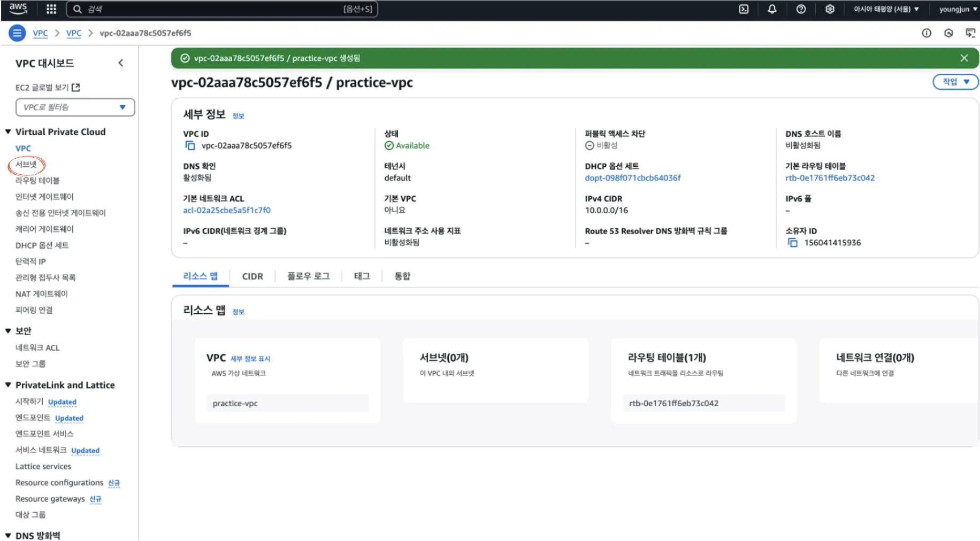Select practice-vpc in the resource map
This screenshot has width=980, height=541.
287,403
